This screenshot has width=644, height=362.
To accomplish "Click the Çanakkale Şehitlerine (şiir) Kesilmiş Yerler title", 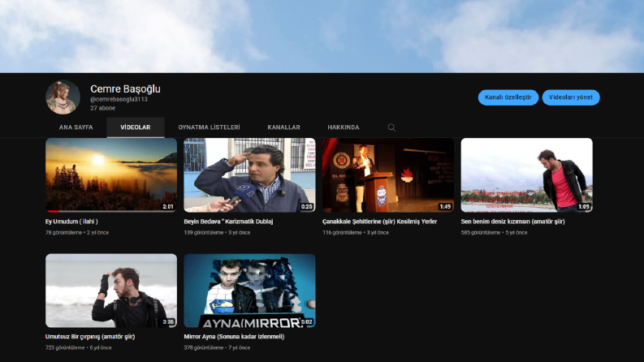I will pos(379,222).
